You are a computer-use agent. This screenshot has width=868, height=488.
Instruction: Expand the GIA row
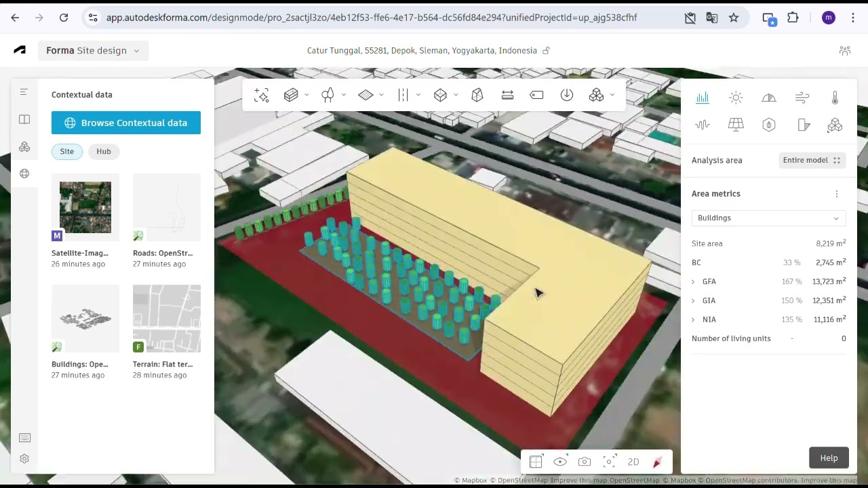(x=693, y=301)
